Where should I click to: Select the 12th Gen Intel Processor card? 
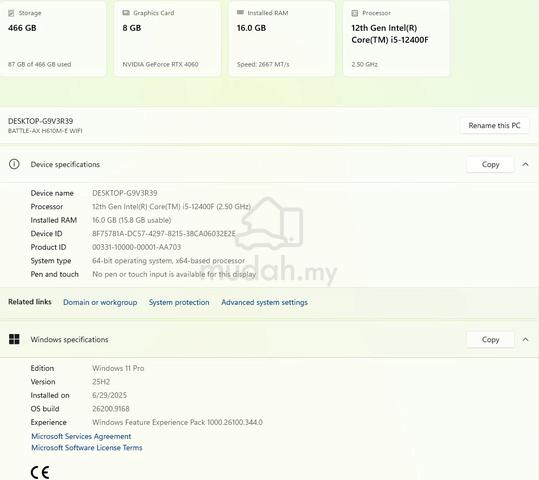click(396, 38)
